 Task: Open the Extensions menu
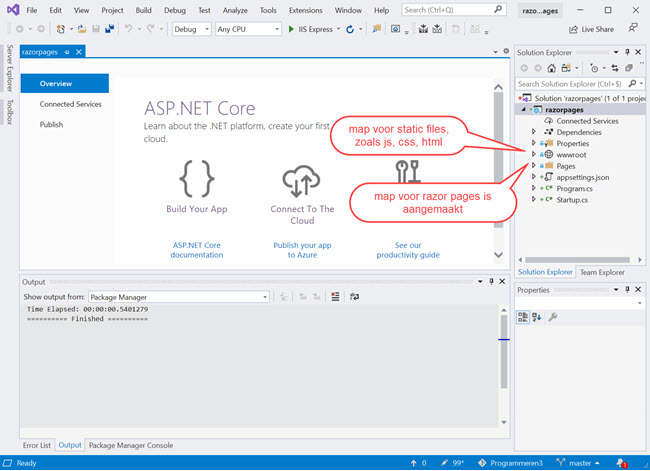[306, 10]
